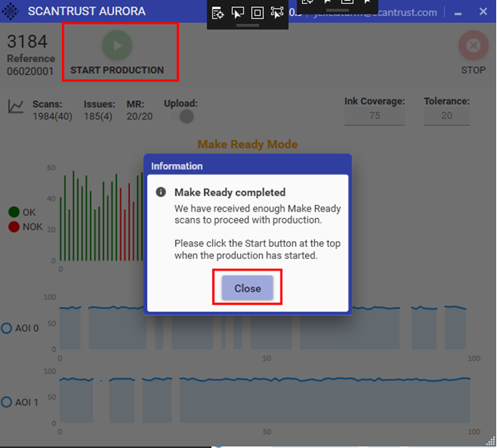497x448 pixels.
Task: Click the "Make Ready Mode" heading
Action: (x=247, y=144)
